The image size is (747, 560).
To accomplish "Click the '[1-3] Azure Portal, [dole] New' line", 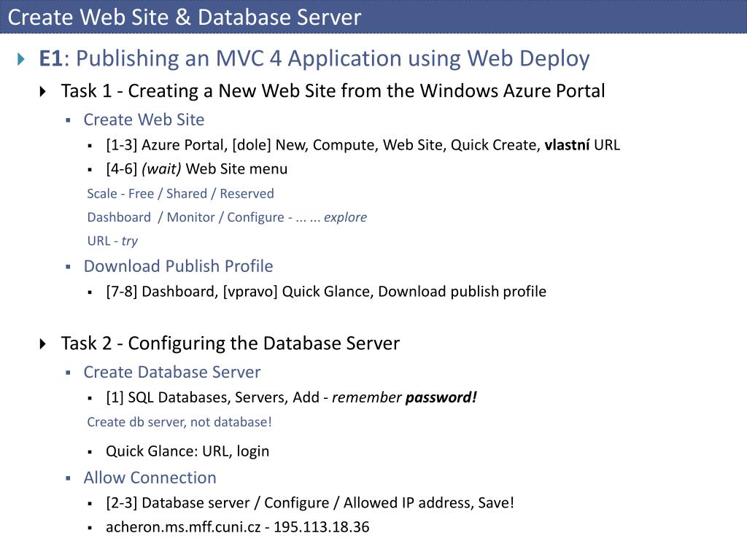I will click(363, 145).
